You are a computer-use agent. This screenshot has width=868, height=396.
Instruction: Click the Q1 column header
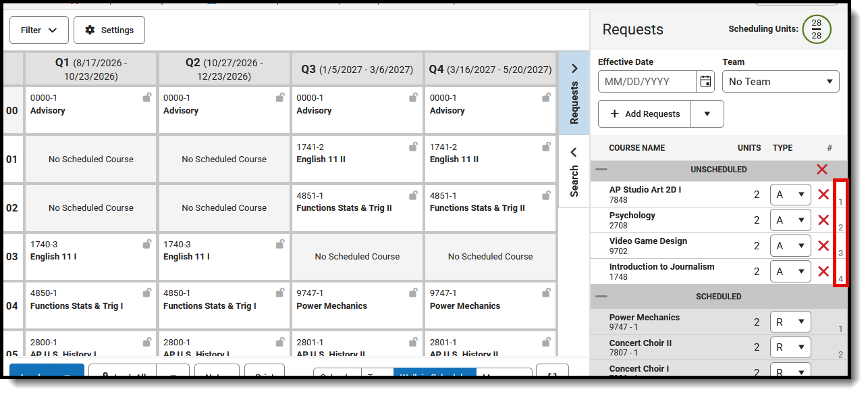pyautogui.click(x=91, y=69)
